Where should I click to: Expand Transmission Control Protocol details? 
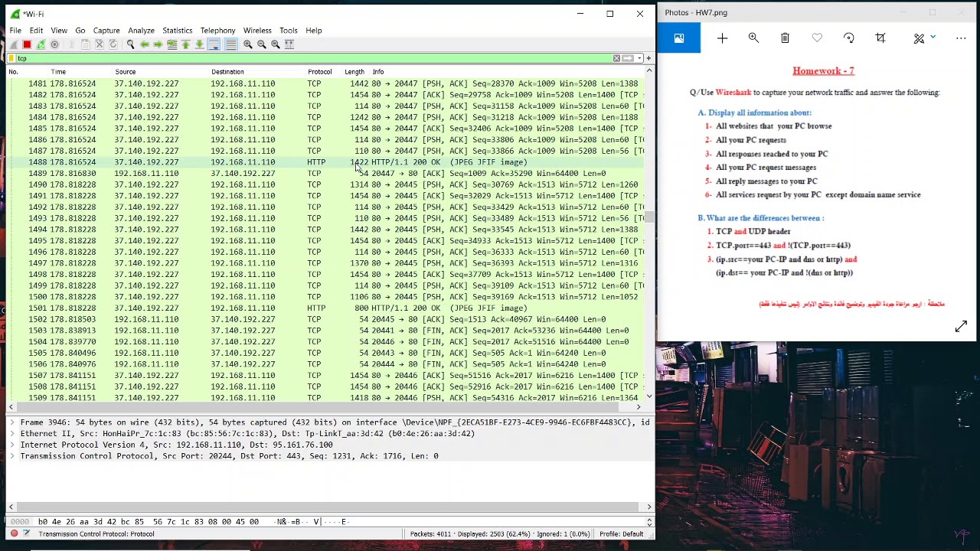[11, 456]
